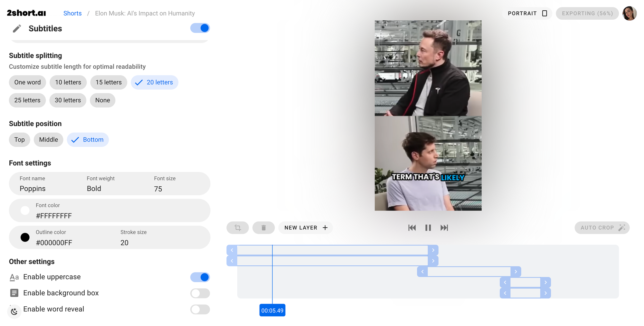Click project title Elon Musk: AI's Impact on Humanity
Viewport: 644px width, 326px height.
pos(145,13)
